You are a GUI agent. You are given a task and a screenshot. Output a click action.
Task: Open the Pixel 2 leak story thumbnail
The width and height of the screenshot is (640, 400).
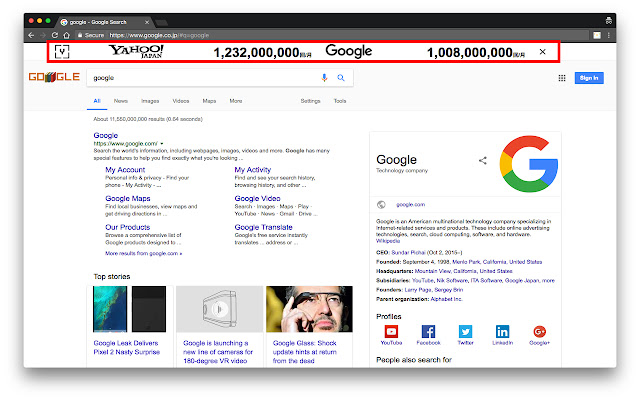point(129,309)
